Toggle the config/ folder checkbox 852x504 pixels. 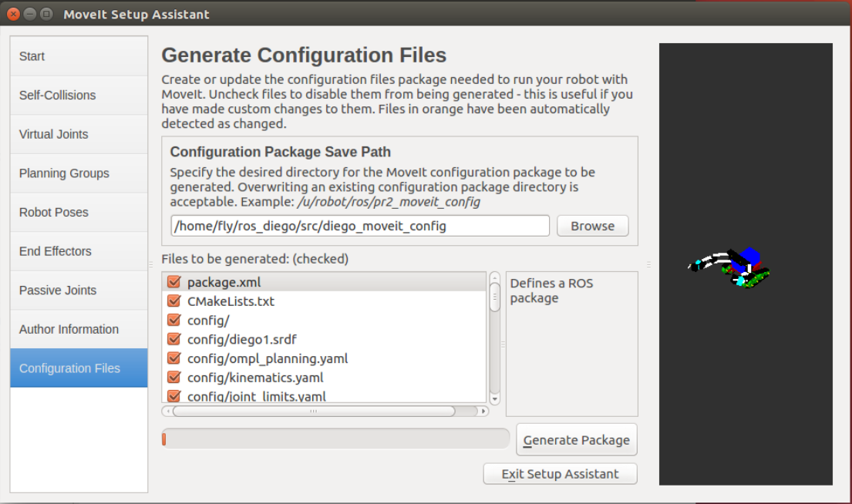point(174,320)
